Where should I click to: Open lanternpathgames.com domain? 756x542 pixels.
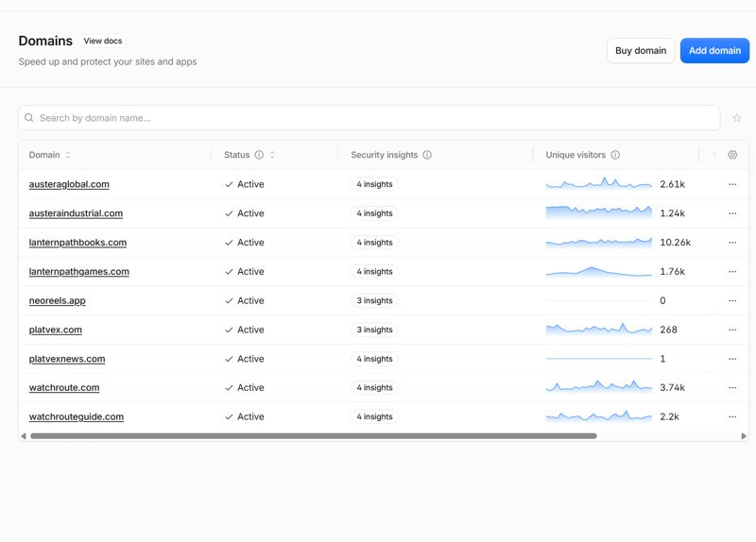coord(79,271)
